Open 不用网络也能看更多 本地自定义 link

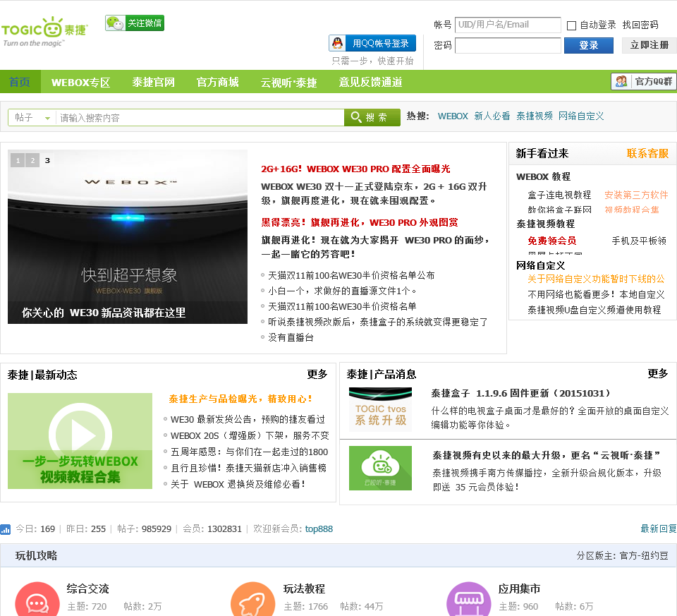click(597, 294)
